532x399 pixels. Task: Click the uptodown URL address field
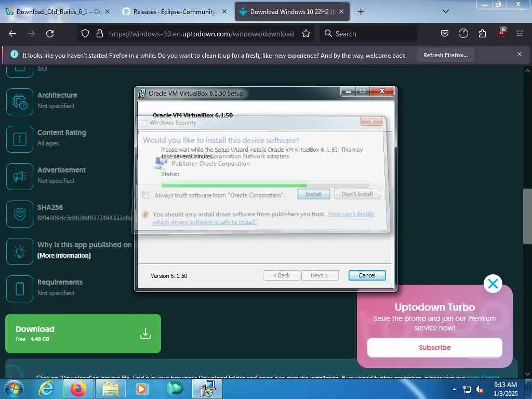tap(202, 34)
